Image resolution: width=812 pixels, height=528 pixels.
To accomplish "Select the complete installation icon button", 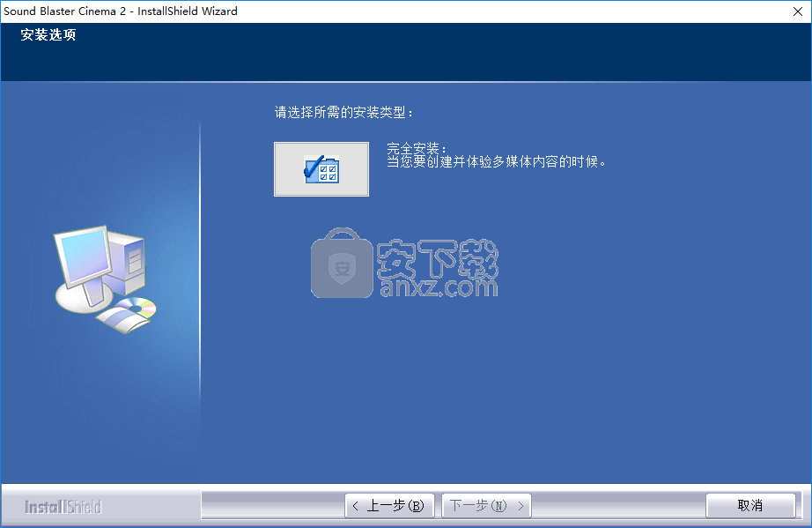I will [x=321, y=169].
